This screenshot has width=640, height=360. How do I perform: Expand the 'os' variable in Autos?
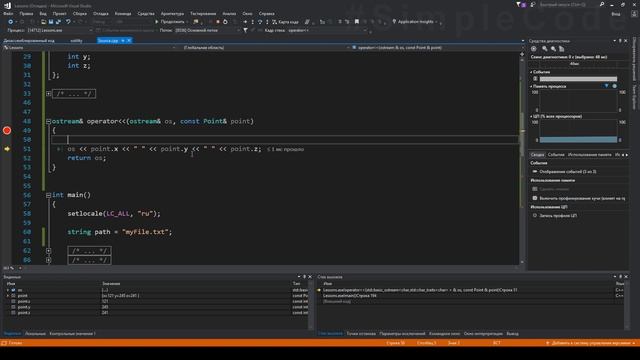point(7,290)
